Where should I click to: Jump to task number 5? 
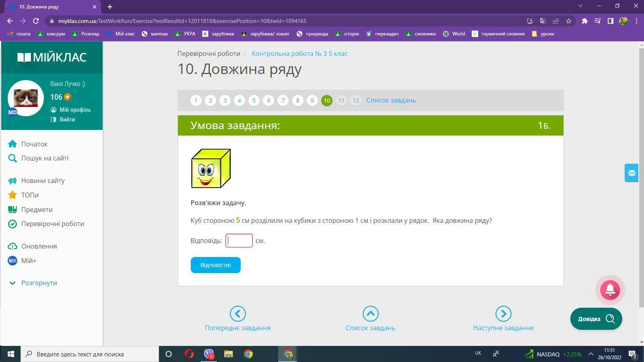pyautogui.click(x=254, y=101)
